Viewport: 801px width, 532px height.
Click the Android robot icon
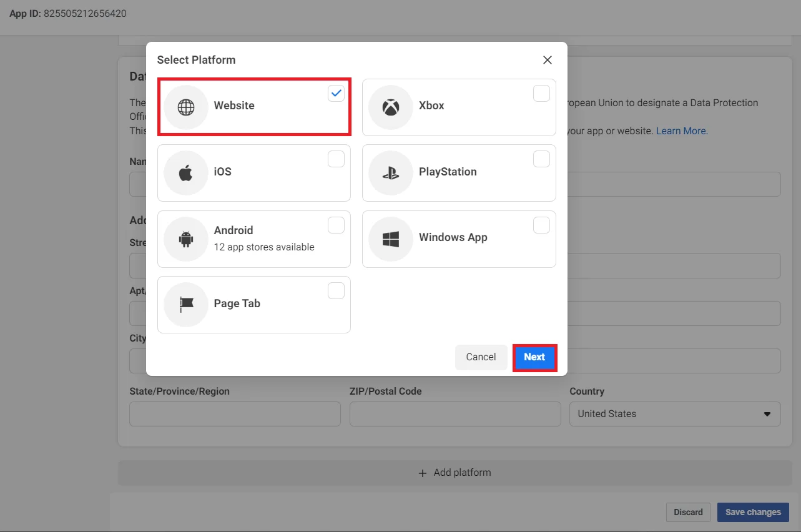click(186, 239)
